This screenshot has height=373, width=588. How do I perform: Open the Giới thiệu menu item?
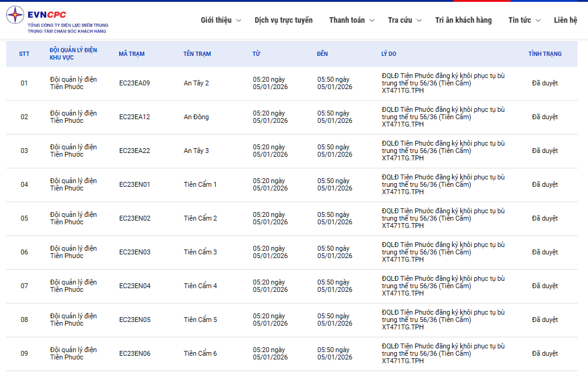(x=216, y=20)
